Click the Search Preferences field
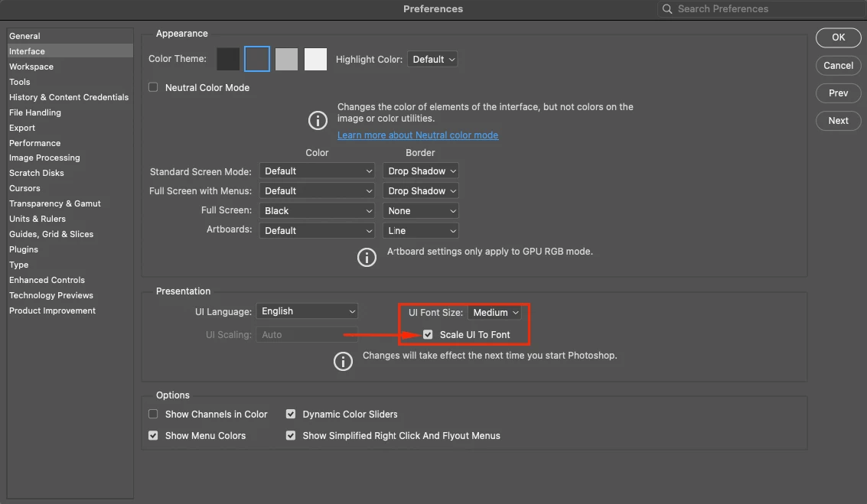This screenshot has height=504, width=867. coord(762,9)
